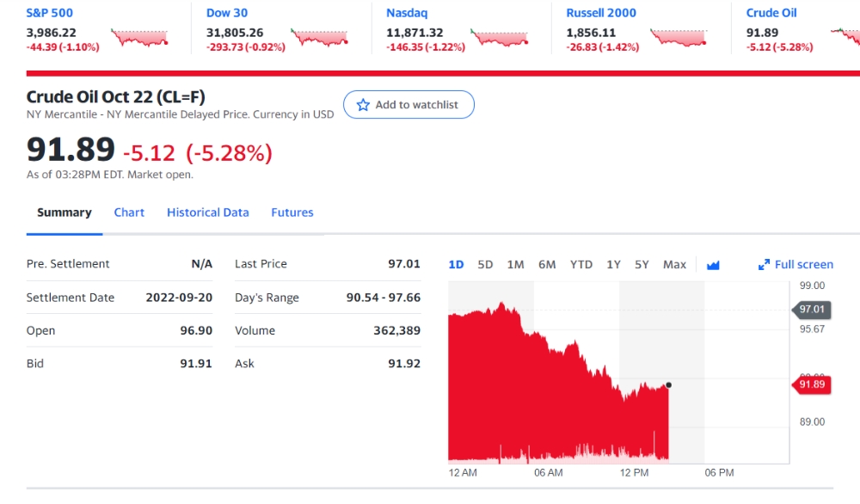Open the Russell 2000 sparkline chart
This screenshot has width=860, height=504.
pyautogui.click(x=679, y=38)
